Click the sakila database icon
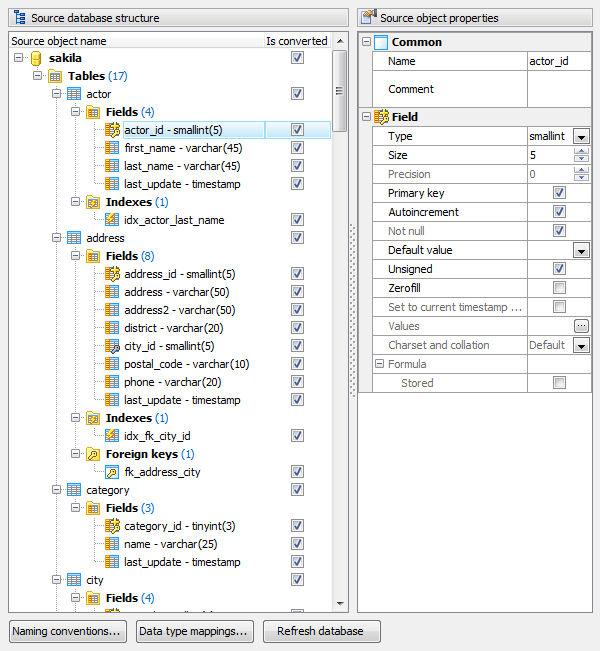The height and width of the screenshot is (651, 600). [x=38, y=59]
